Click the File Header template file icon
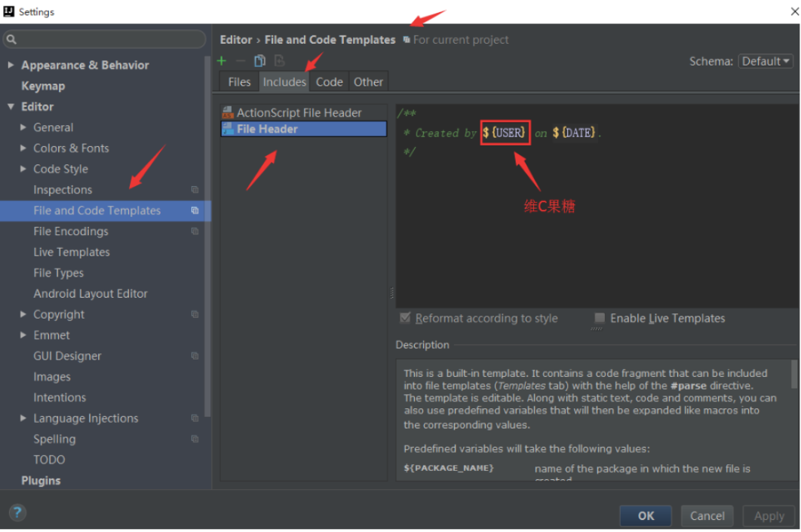 tap(228, 129)
